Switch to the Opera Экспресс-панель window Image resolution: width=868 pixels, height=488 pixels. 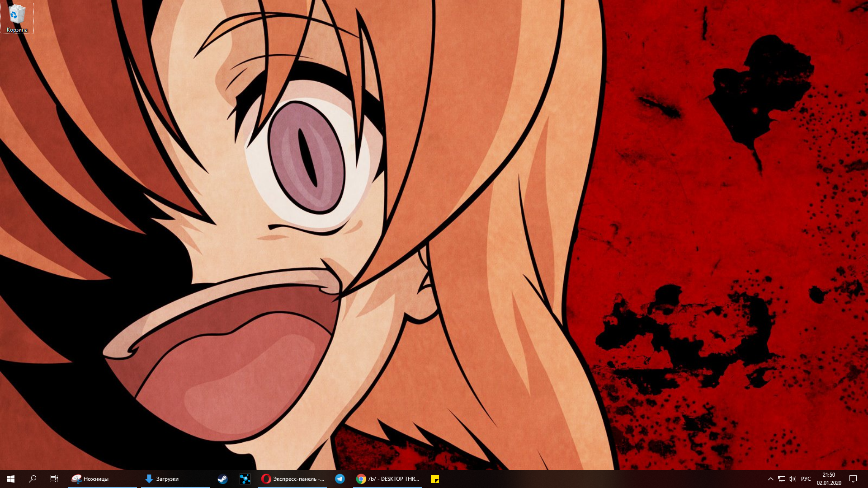(x=292, y=479)
